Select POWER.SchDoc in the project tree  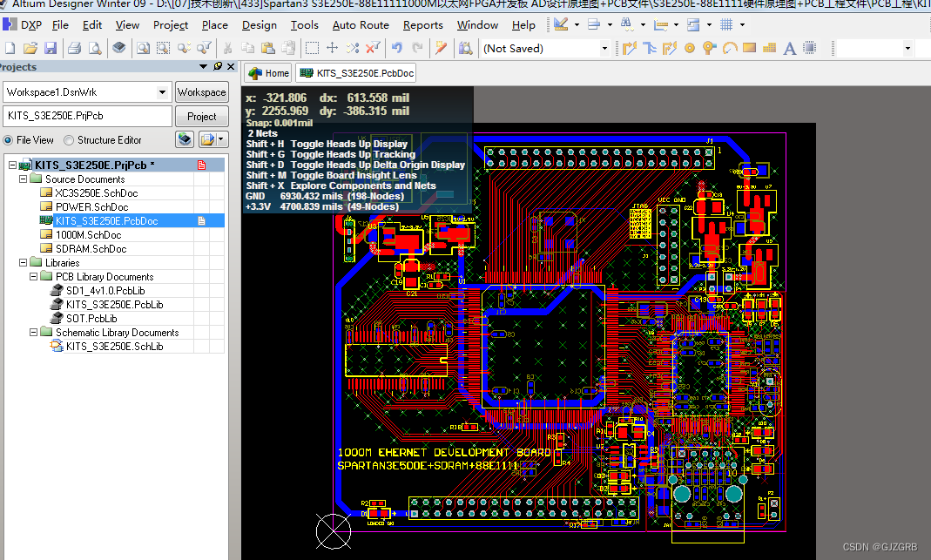coord(91,206)
